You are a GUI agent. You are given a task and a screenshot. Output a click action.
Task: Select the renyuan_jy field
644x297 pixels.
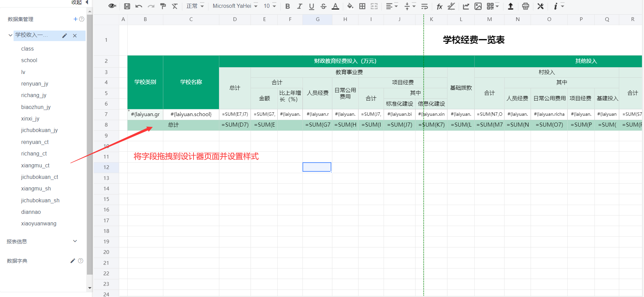coord(35,84)
